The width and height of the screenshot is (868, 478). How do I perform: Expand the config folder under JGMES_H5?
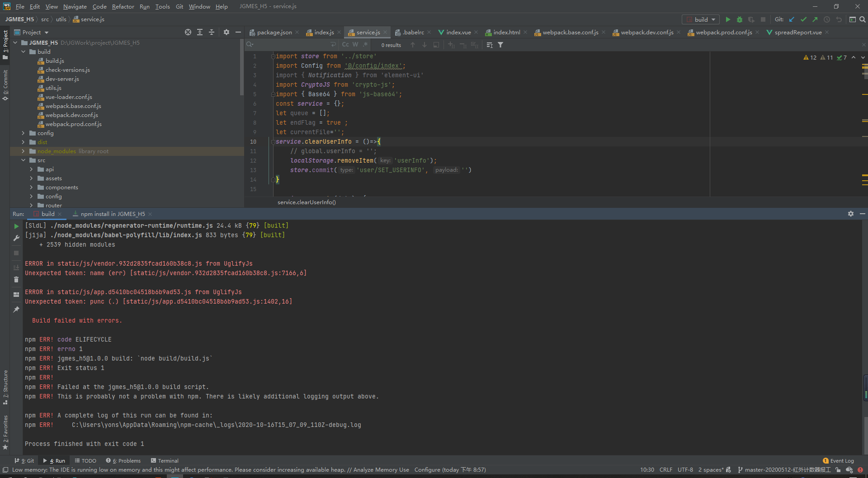click(x=24, y=133)
